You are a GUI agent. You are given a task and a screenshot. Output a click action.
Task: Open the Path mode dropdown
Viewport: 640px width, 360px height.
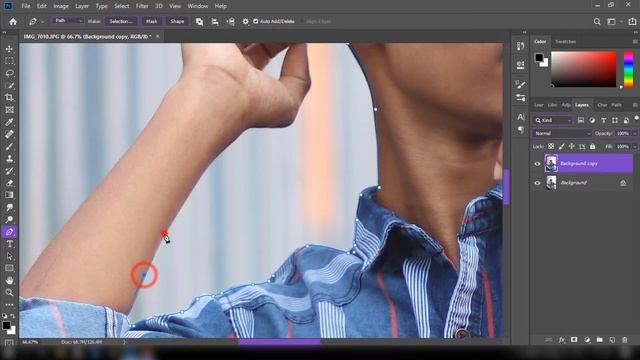(68, 21)
